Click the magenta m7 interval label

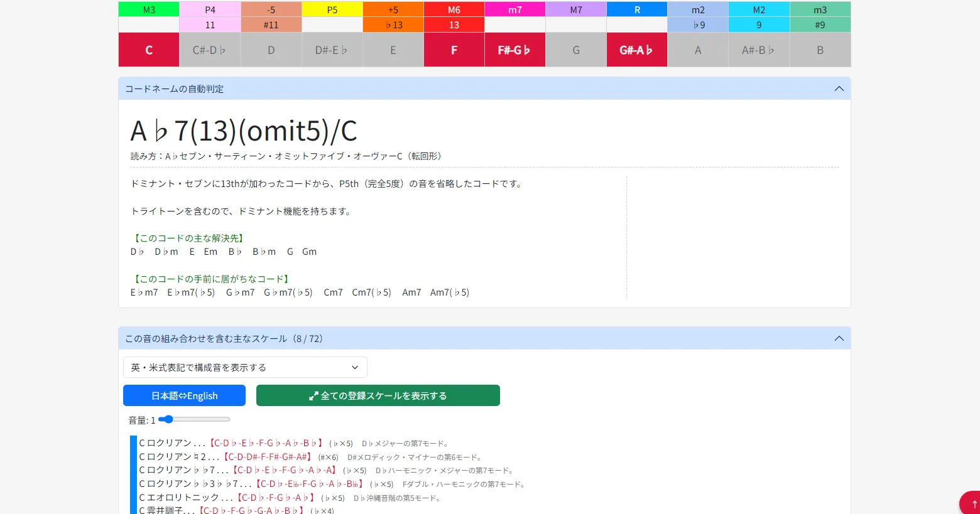click(515, 9)
